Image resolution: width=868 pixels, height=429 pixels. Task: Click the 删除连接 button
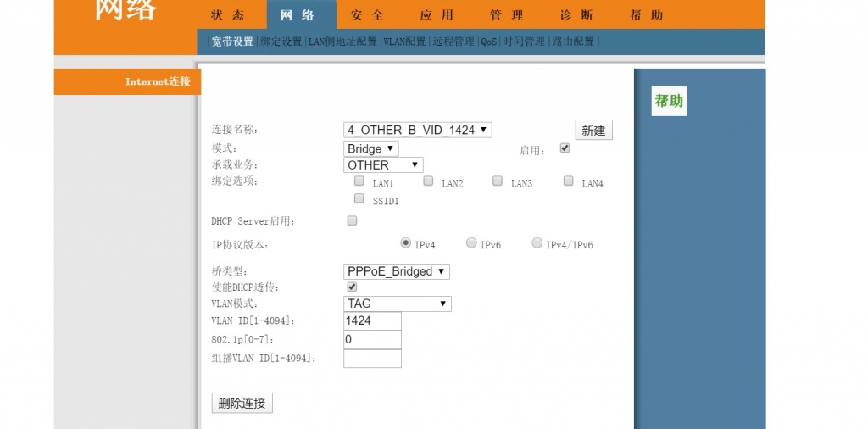[x=242, y=404]
